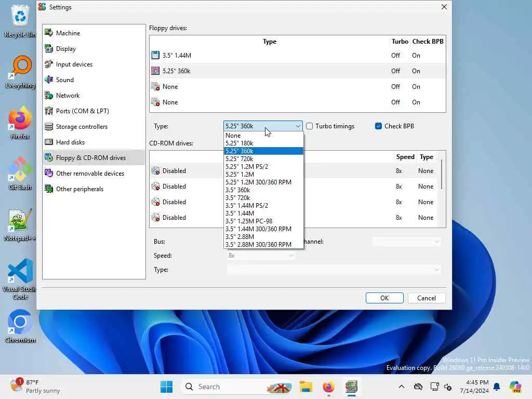Open Firefox from the taskbar
The image size is (532, 399).
(328, 387)
